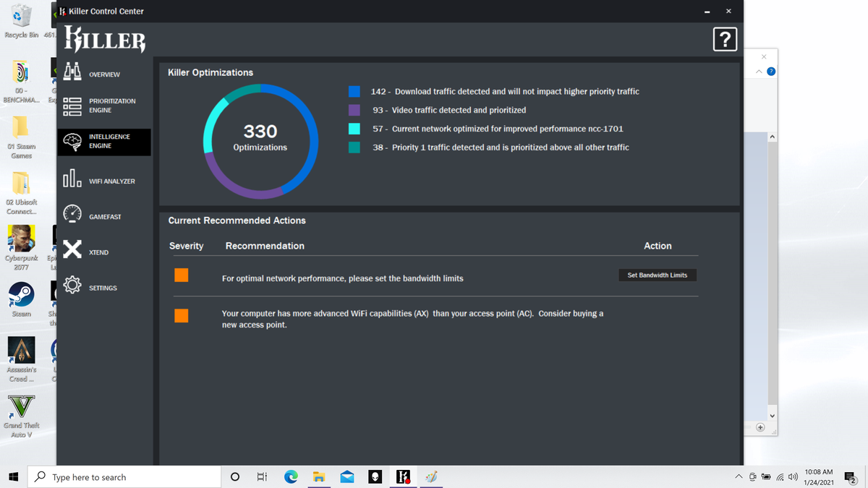Open Task View from the taskbar
The height and width of the screenshot is (488, 868).
[x=262, y=476]
